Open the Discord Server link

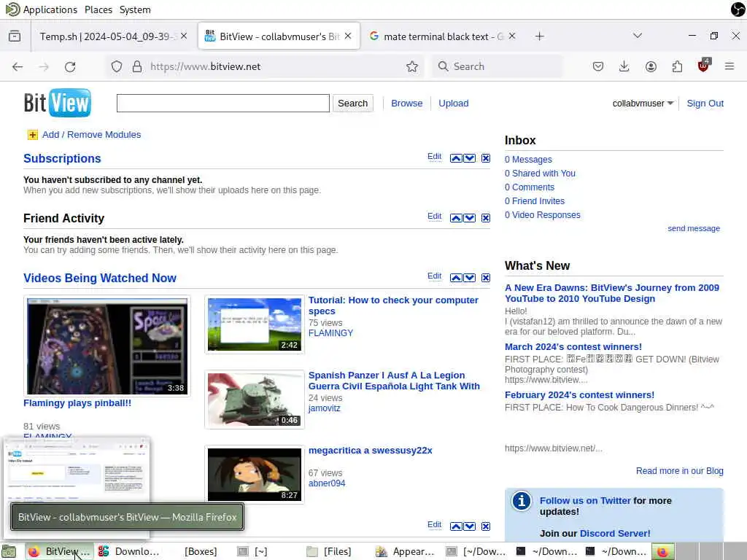(x=614, y=533)
